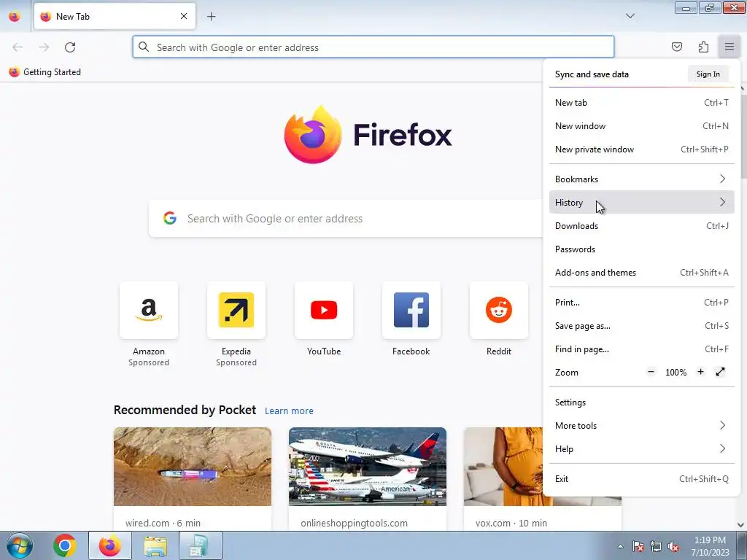
Task: Open the vox.com Pocket story thumbnail
Action: (503, 467)
